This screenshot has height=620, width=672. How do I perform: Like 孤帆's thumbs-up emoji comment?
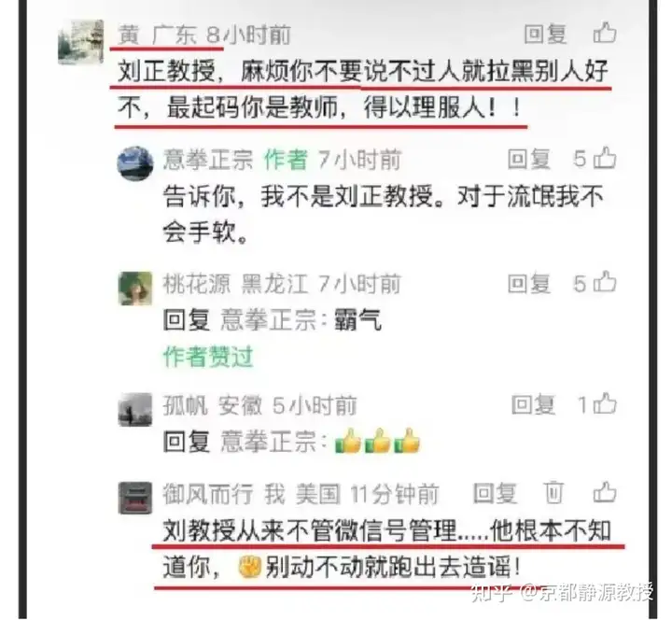click(x=607, y=403)
